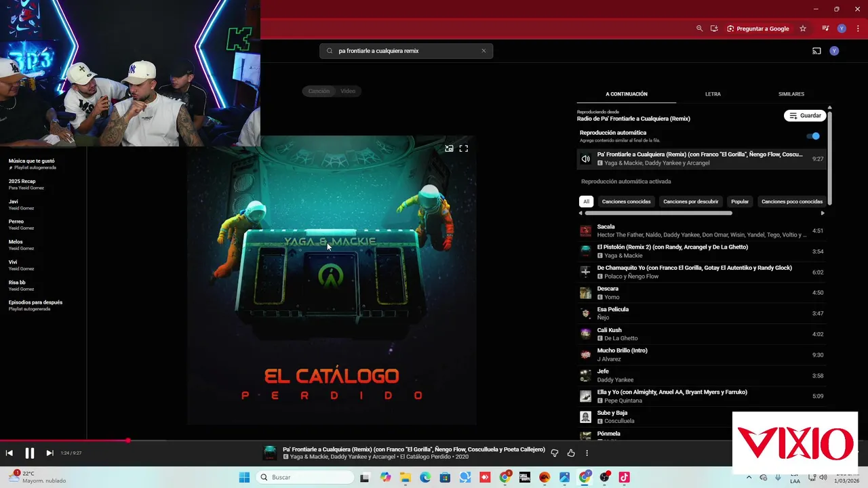Screen dimensions: 868x488
Task: Click the Sacala album thumbnail in queue
Action: [585, 231]
